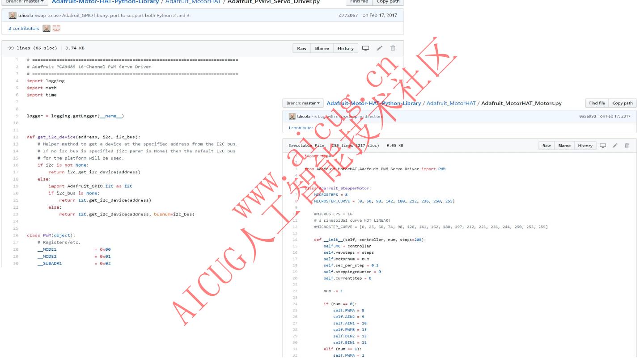This screenshot has height=362, width=644.
Task: Click Adafruit_MotorHAT breadcrumb above MotorHAT_Motors.py
Action: (451, 103)
